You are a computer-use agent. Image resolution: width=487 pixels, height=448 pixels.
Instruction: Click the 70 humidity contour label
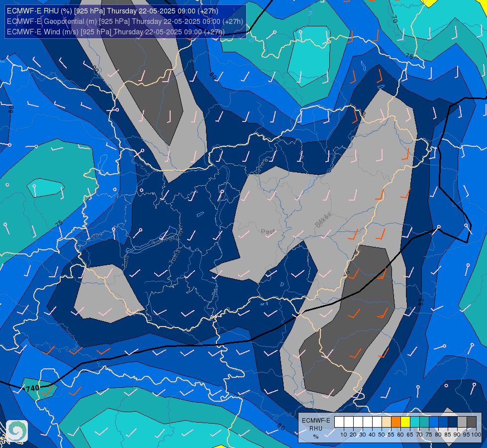[394, 18]
